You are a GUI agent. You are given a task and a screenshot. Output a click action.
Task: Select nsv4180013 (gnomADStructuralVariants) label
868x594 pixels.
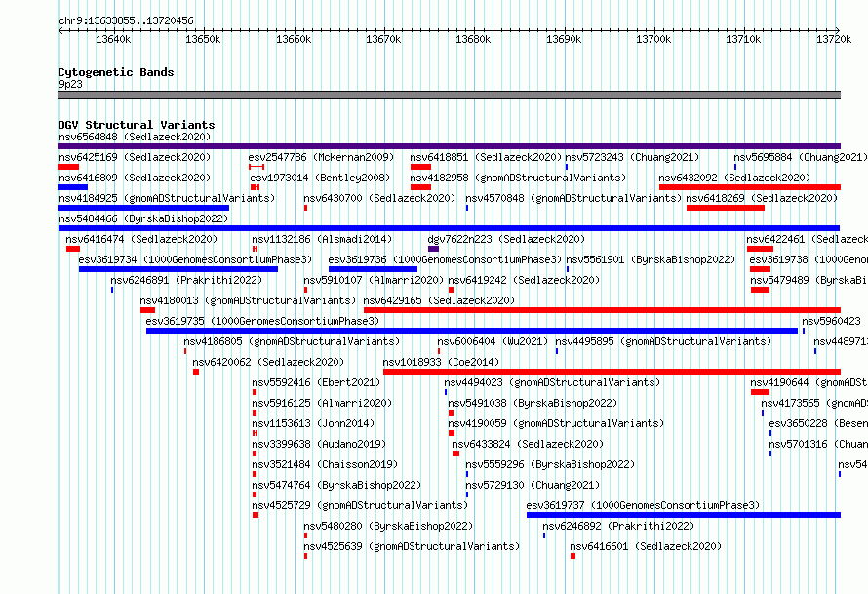(x=248, y=300)
